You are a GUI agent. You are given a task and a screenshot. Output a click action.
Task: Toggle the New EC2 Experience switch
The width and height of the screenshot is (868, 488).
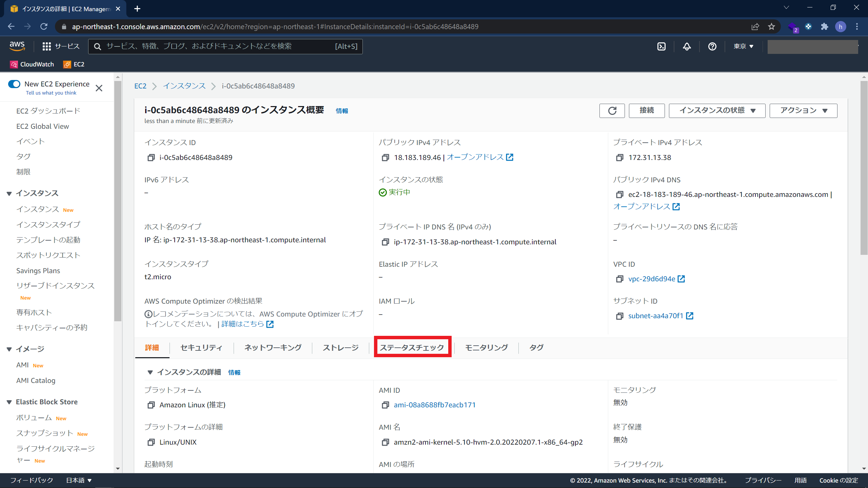pyautogui.click(x=14, y=84)
